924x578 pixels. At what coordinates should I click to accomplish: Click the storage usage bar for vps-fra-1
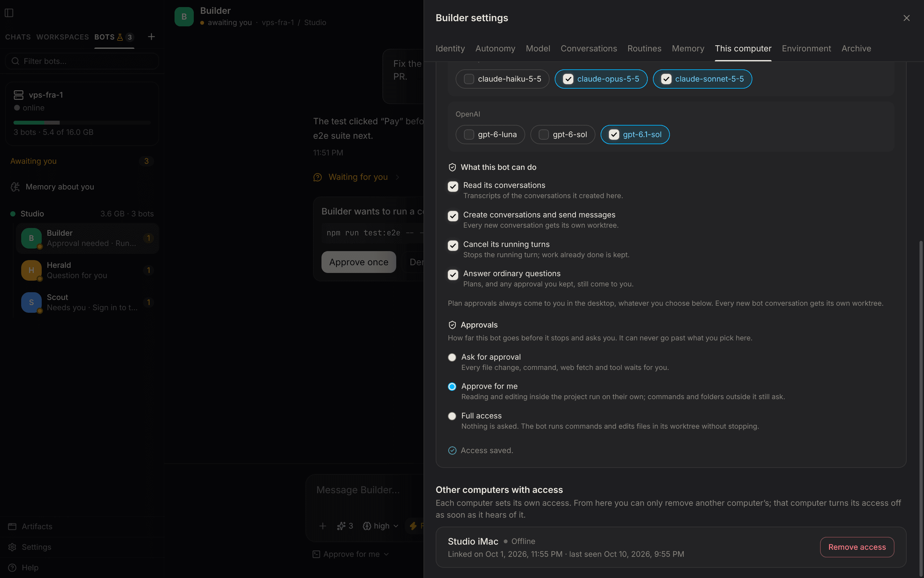[82, 123]
